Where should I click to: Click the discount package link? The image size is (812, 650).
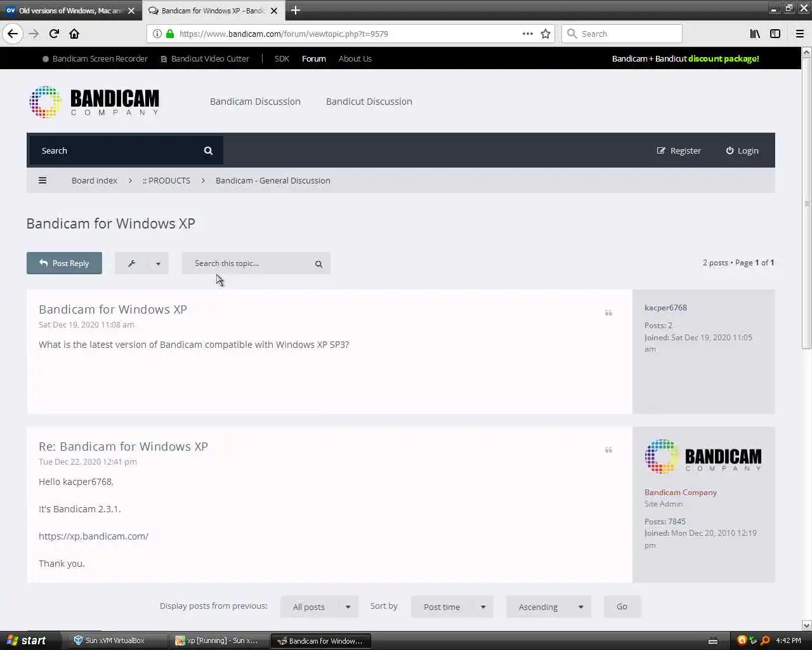tap(723, 58)
